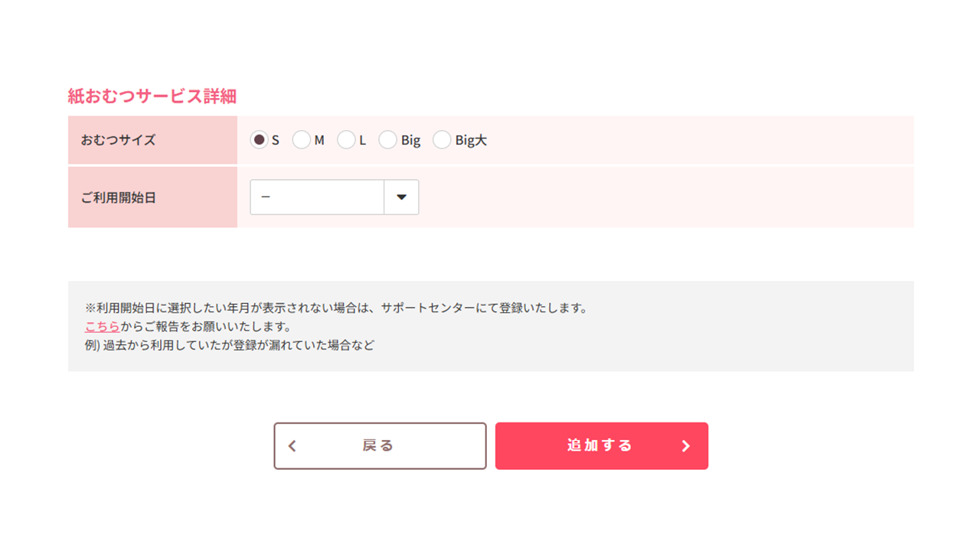Choose the Big大 size radio circle
Viewport: 980px width, 551px height.
pyautogui.click(x=442, y=140)
